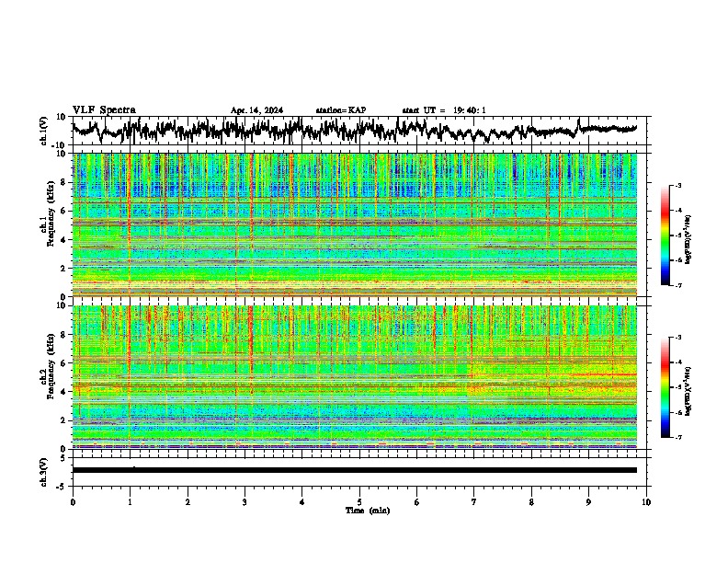Click the ch.3 black voltage bar

[354, 470]
